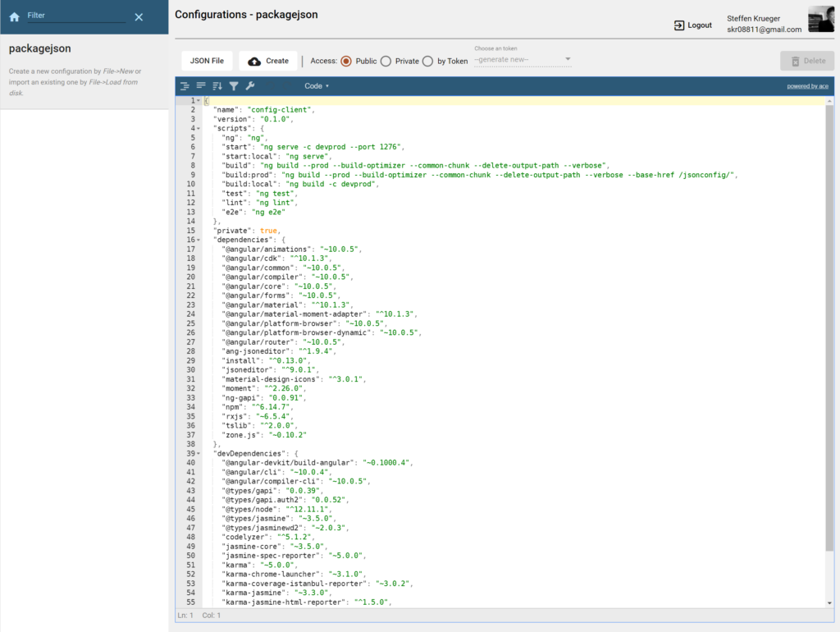This screenshot has width=840, height=632.
Task: Go to home via house icon
Action: [15, 16]
